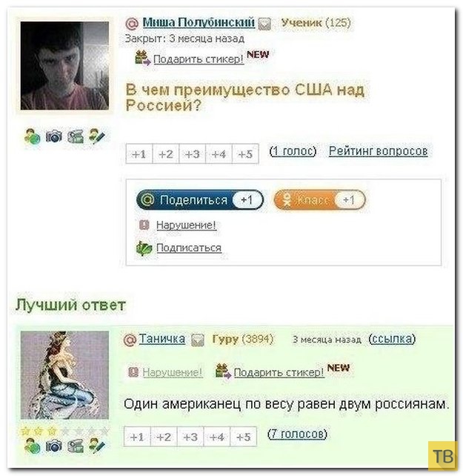Viewport: 463px width, 476px height.
Task: Share the question with the Поделиться button
Action: point(199,200)
